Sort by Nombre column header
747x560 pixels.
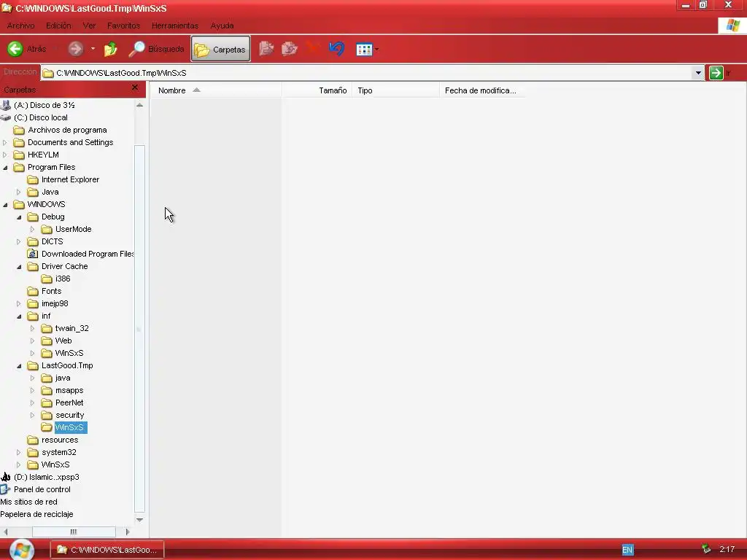[x=217, y=90]
